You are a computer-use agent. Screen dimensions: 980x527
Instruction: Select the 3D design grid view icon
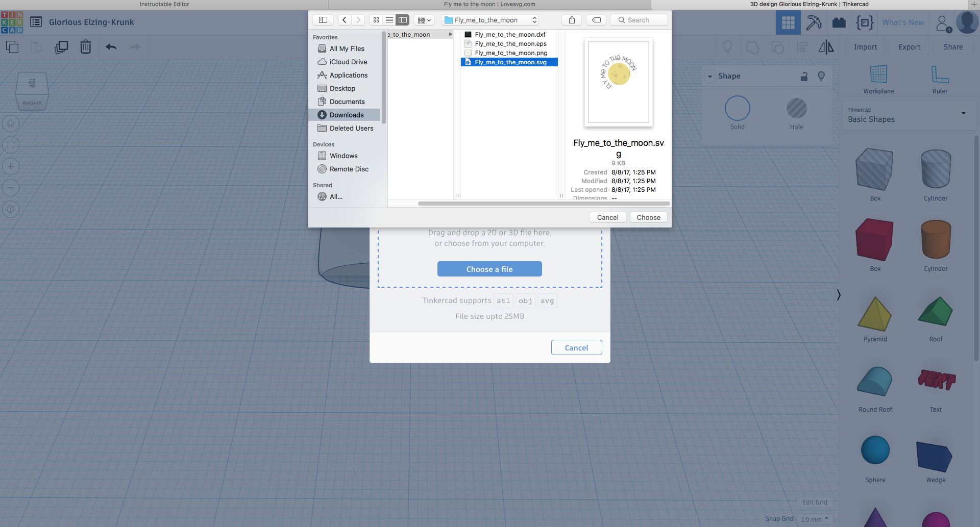pos(788,22)
